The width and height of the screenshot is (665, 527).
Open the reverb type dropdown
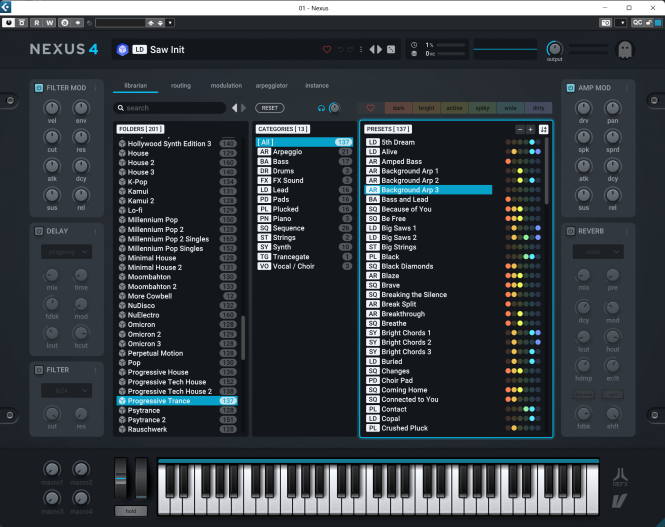598,252
